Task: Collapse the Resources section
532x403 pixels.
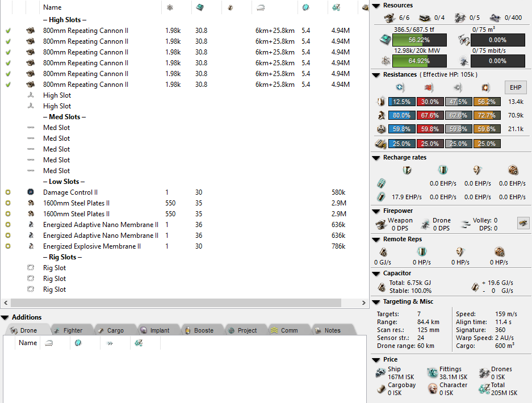Action: point(376,6)
